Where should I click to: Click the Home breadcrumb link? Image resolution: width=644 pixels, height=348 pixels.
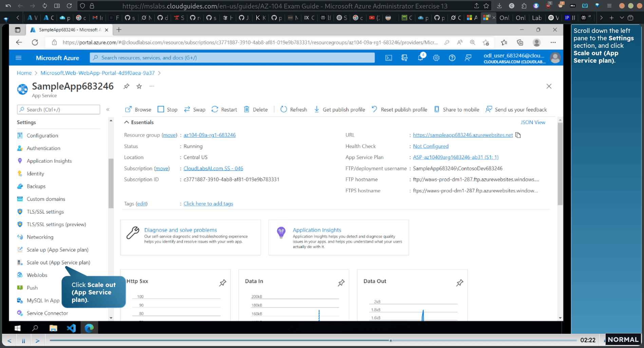(24, 73)
